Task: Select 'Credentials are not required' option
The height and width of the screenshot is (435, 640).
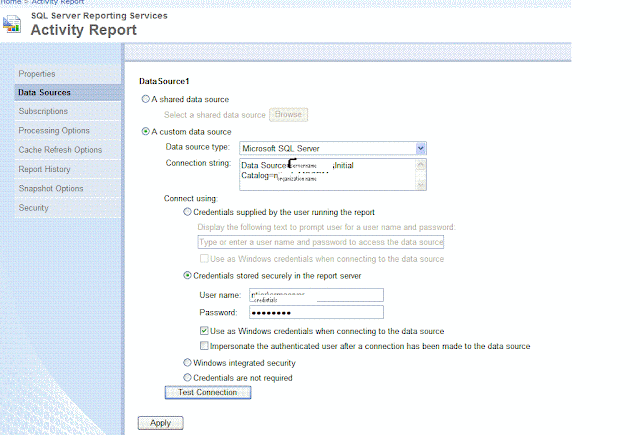Action: click(187, 377)
